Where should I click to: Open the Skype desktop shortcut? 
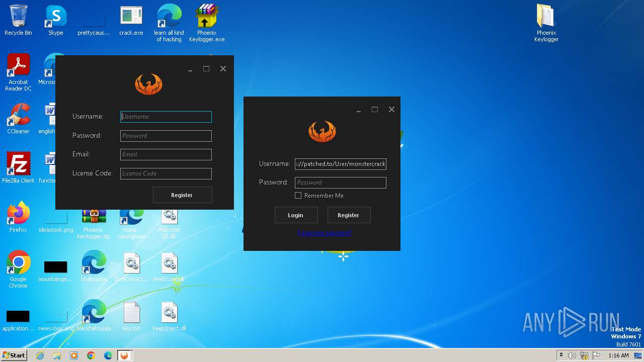pyautogui.click(x=55, y=20)
